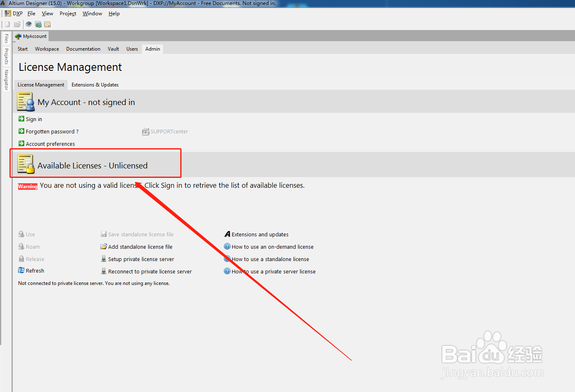
Task: Click the red Warning label
Action: [28, 187]
